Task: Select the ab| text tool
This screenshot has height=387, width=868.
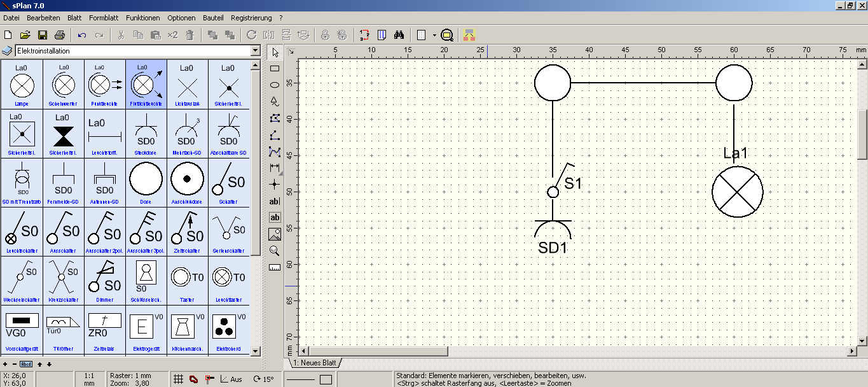Action: point(275,201)
